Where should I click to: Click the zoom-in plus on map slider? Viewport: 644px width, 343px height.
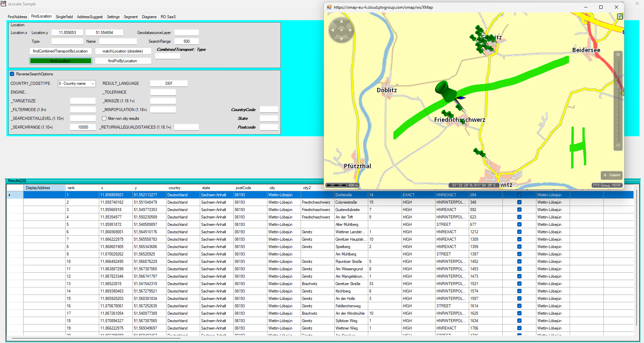(618, 55)
